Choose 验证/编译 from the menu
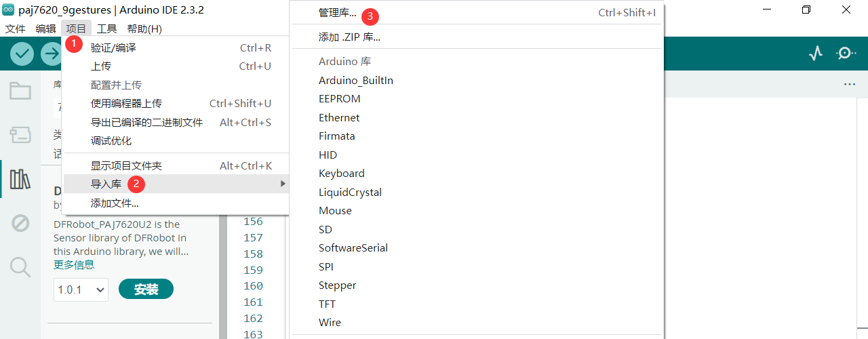Screen dimensions: 868x339 coord(176,47)
